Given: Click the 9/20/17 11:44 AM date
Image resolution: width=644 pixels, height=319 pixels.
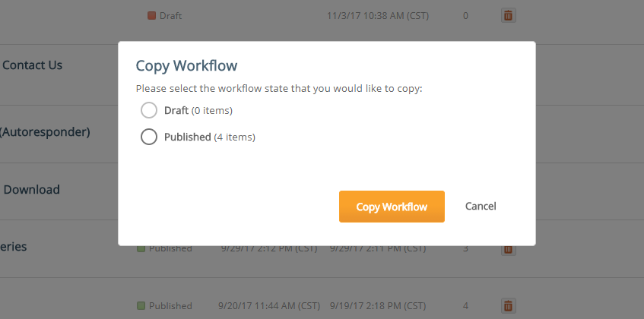Looking at the screenshot, I should pos(269,306).
